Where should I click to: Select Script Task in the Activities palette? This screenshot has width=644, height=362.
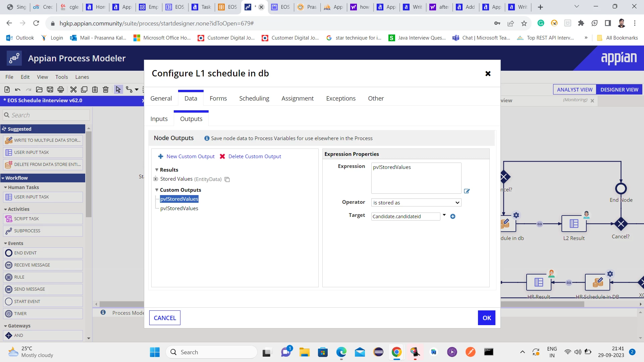click(43, 219)
